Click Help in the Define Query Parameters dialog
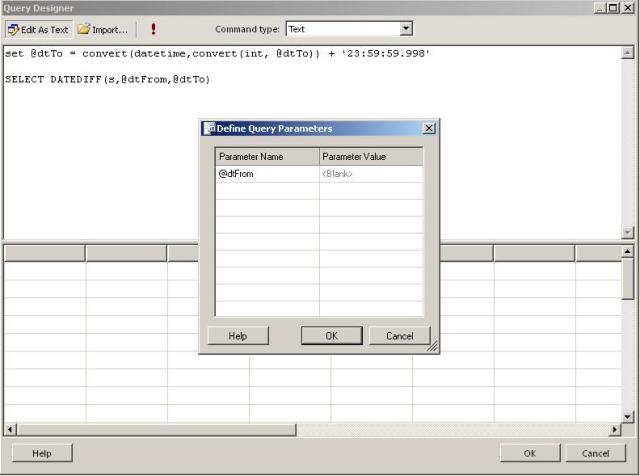Image resolution: width=640 pixels, height=476 pixels. click(x=238, y=336)
